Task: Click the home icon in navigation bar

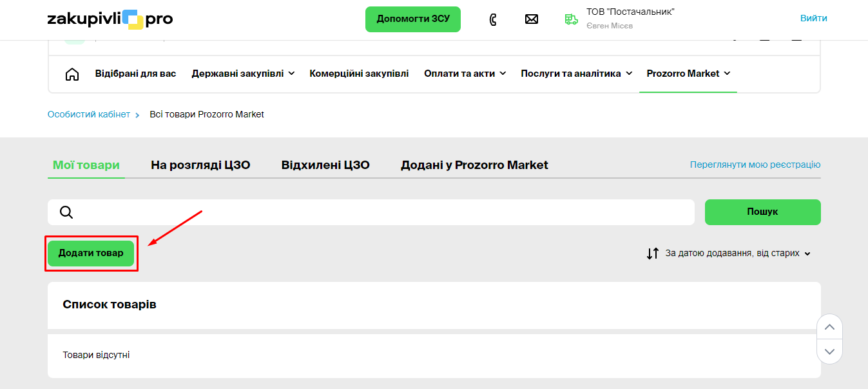Action: pyautogui.click(x=72, y=74)
